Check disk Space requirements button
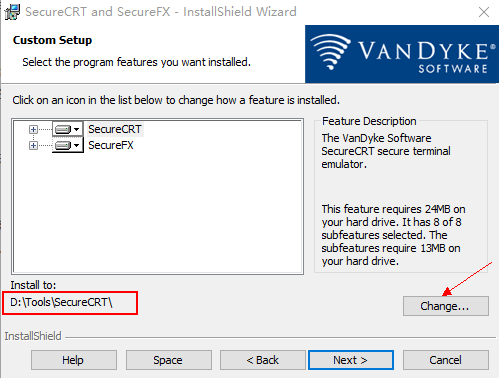 click(x=168, y=360)
